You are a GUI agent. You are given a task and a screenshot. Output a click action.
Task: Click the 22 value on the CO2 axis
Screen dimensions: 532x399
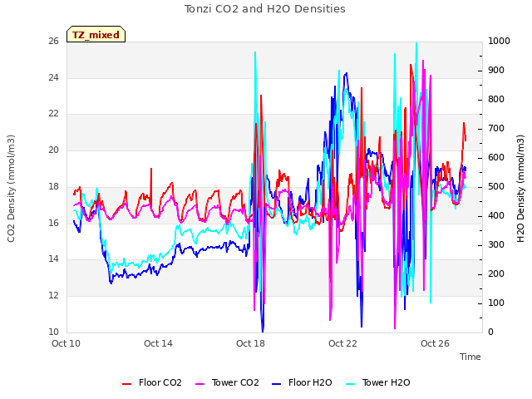click(53, 114)
